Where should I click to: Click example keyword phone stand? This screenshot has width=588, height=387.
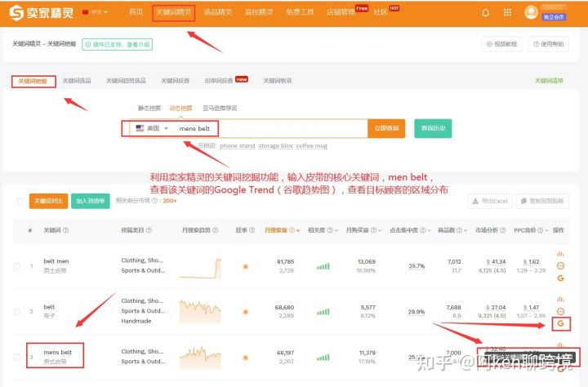click(238, 146)
